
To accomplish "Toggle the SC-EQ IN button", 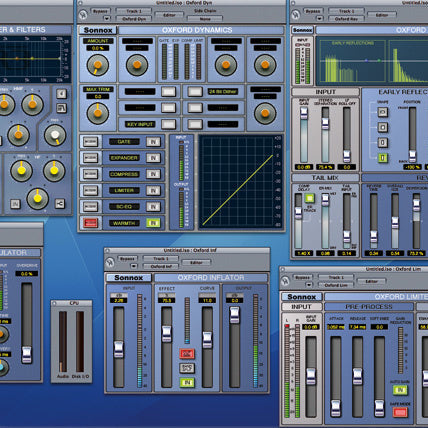I will click(x=153, y=207).
